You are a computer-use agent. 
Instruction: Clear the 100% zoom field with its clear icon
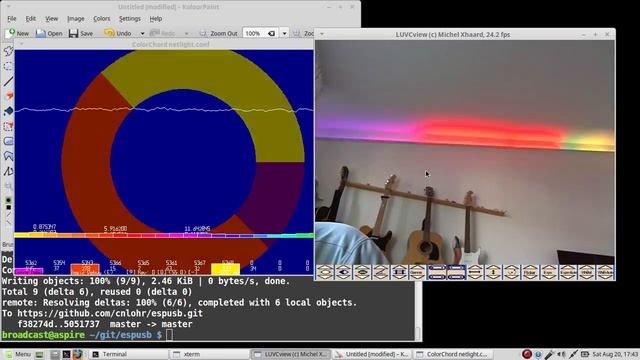pos(271,33)
